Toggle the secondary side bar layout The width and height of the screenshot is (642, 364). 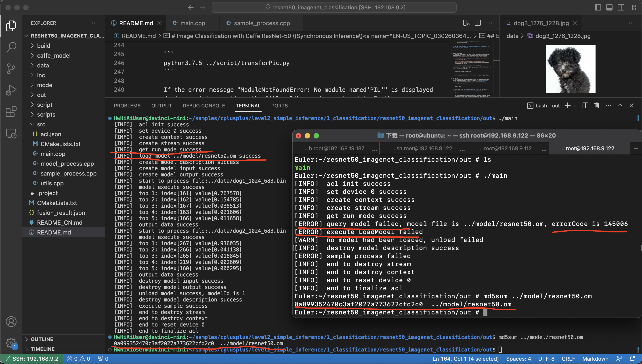pyautogui.click(x=621, y=8)
